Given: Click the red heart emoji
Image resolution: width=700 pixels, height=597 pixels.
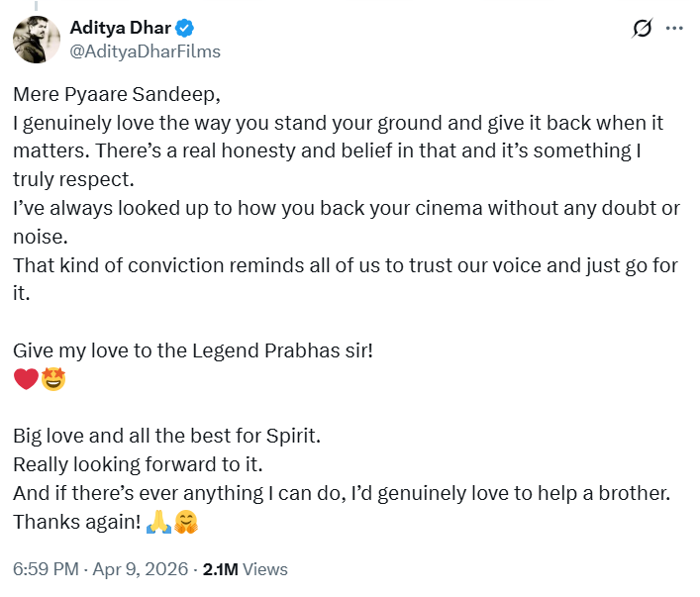Looking at the screenshot, I should [24, 378].
